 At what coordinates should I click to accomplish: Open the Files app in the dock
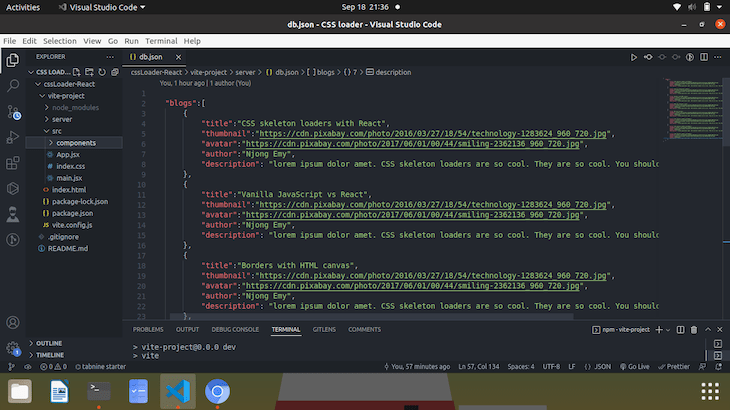pyautogui.click(x=20, y=391)
